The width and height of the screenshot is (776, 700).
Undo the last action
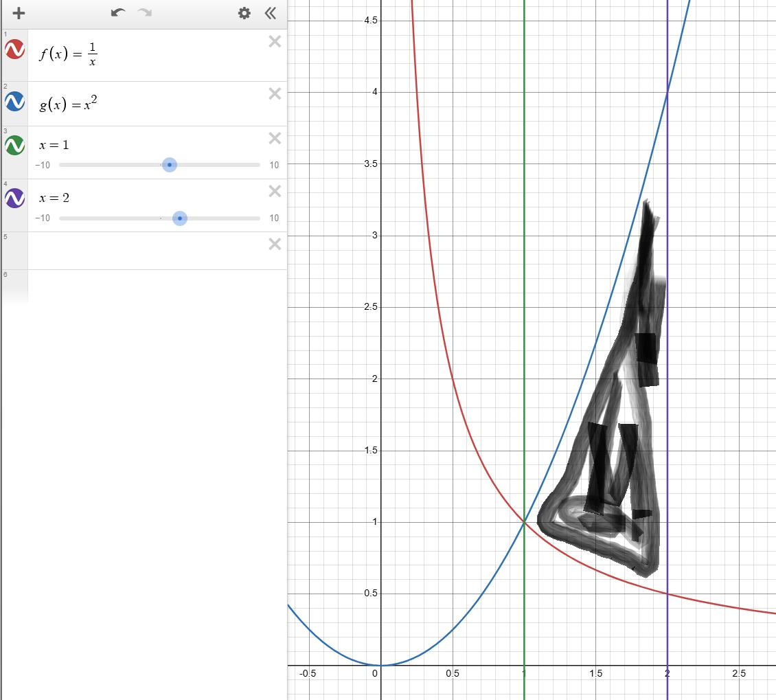118,13
